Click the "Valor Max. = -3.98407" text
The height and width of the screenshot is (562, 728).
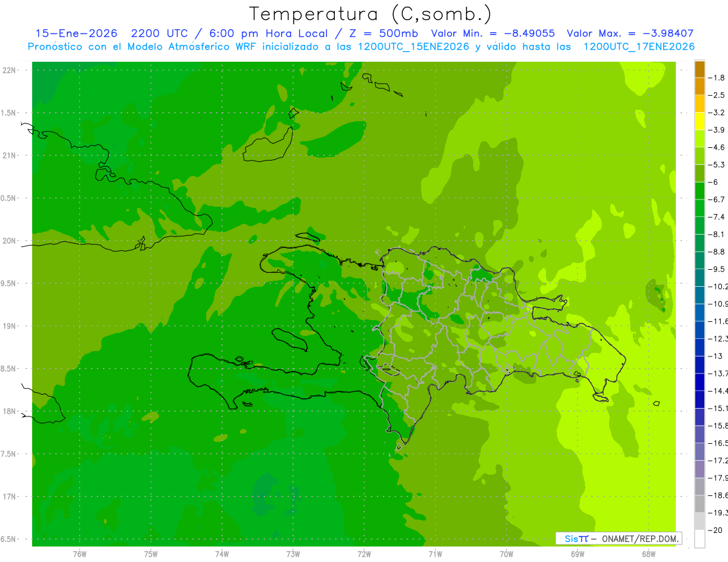coord(630,34)
